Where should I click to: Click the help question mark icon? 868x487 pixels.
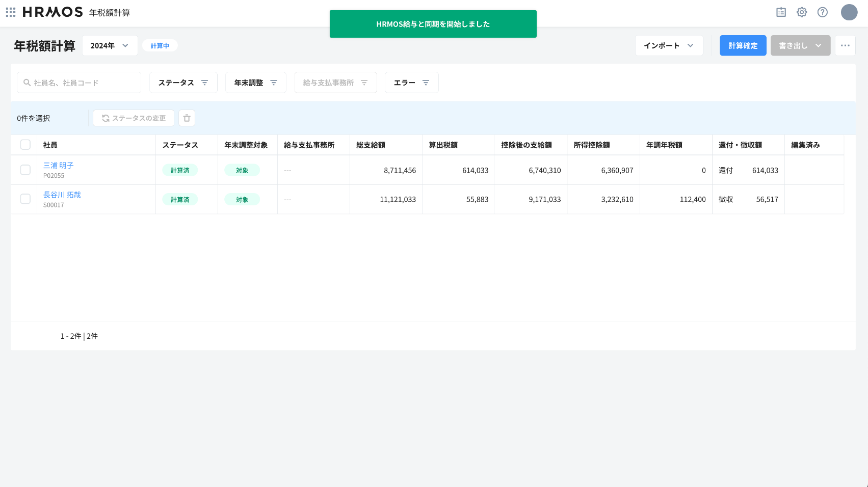(823, 12)
